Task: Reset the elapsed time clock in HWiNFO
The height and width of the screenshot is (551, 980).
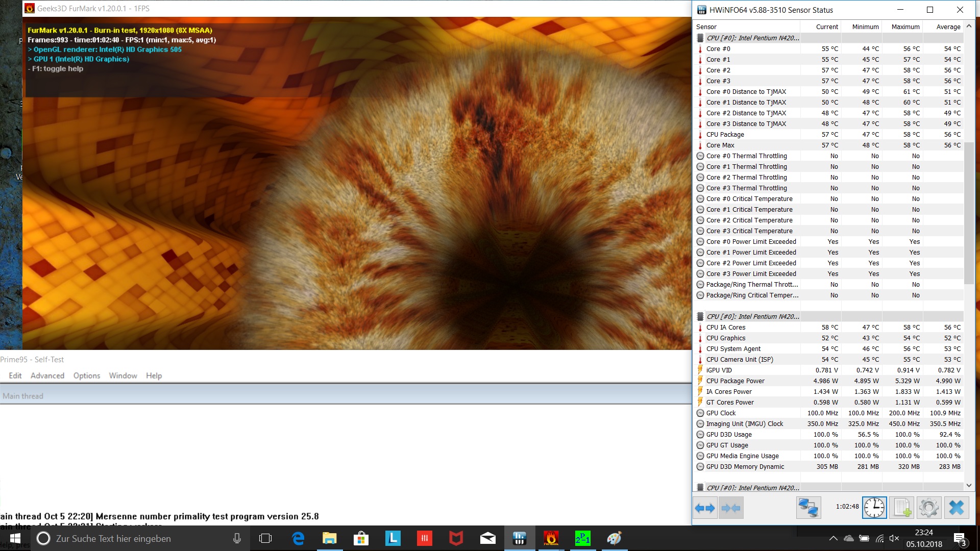Action: [874, 508]
